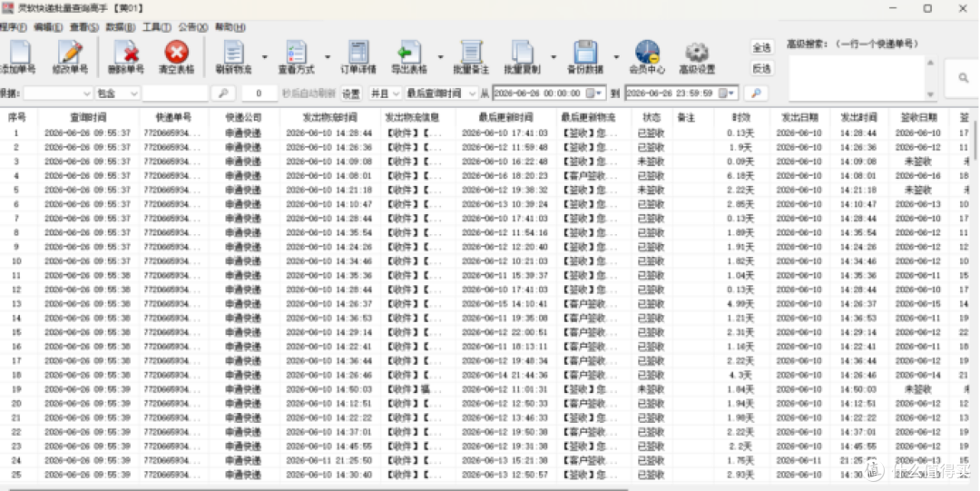Open the 查看(S) menu
Viewport: 980px width, 491px height.
(84, 27)
